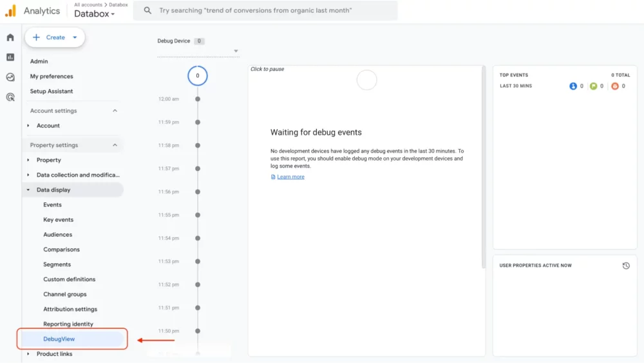Expand the Product links tree item
The height and width of the screenshot is (363, 644).
pos(28,354)
